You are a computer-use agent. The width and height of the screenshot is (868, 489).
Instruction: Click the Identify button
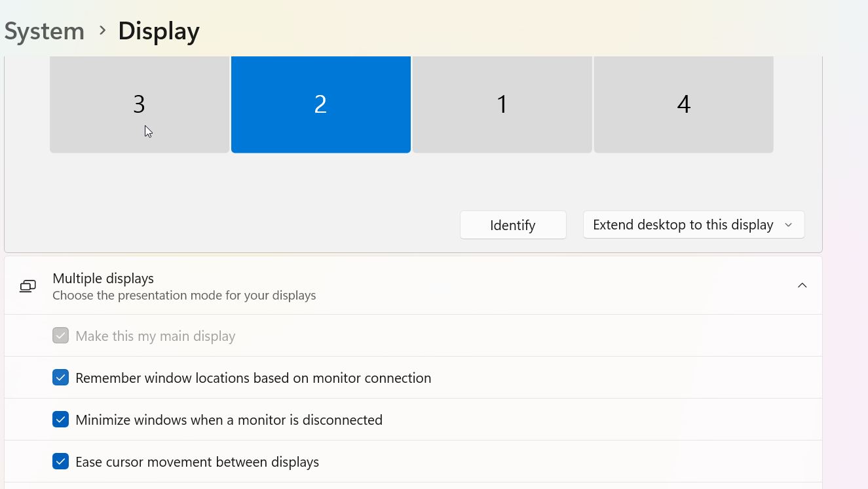(513, 225)
